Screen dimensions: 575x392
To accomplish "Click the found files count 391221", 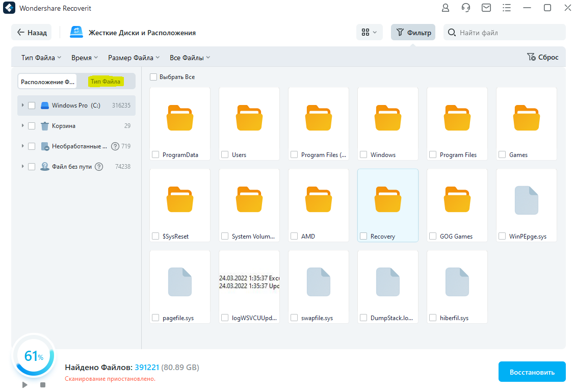I will coord(147,368).
